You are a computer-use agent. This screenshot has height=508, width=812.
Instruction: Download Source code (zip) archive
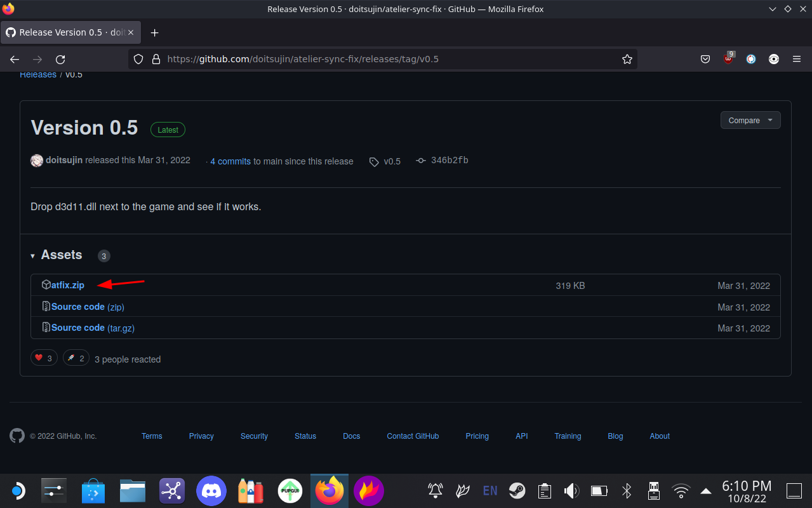tap(88, 307)
